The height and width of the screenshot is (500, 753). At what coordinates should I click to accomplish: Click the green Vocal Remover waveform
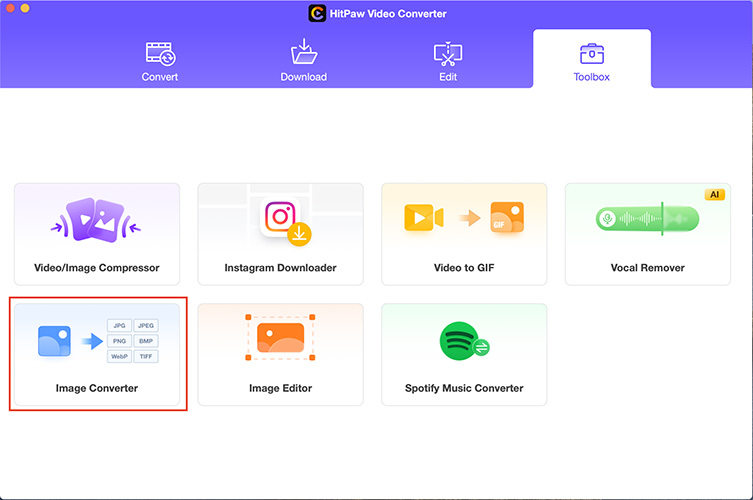(647, 219)
